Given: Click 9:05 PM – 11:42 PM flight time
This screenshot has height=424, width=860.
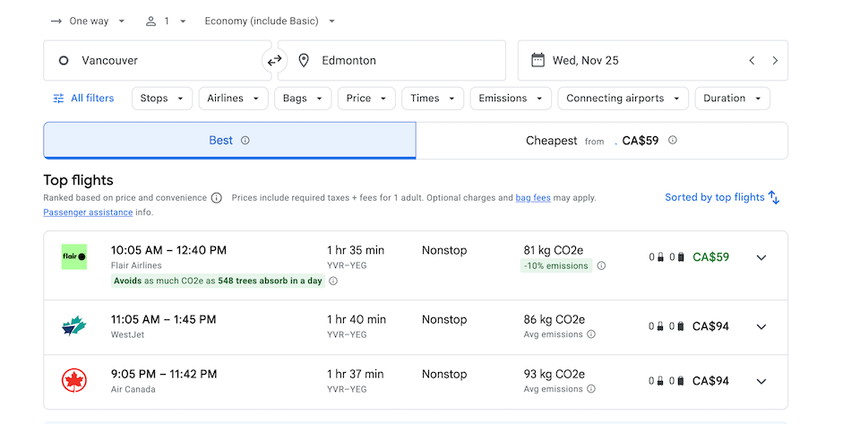Looking at the screenshot, I should pos(164,374).
